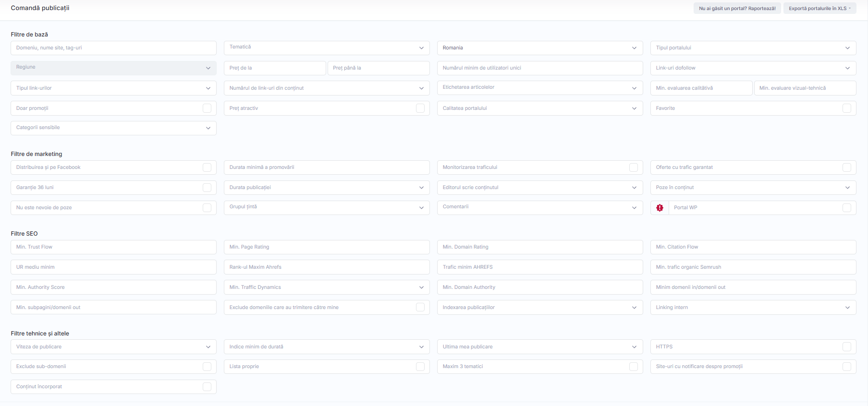Open the Etichetarea articolelor dropdown
Screen dimensions: 868x406
[x=540, y=88]
